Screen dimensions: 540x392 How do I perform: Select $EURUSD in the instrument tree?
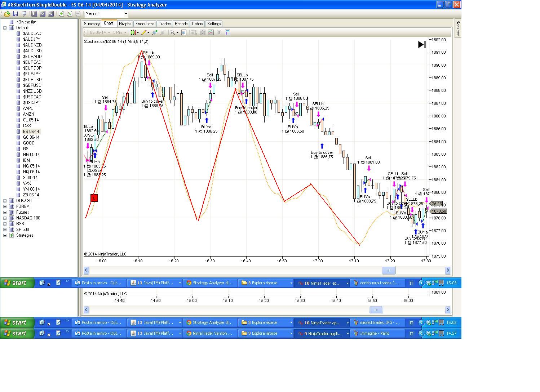(x=32, y=80)
